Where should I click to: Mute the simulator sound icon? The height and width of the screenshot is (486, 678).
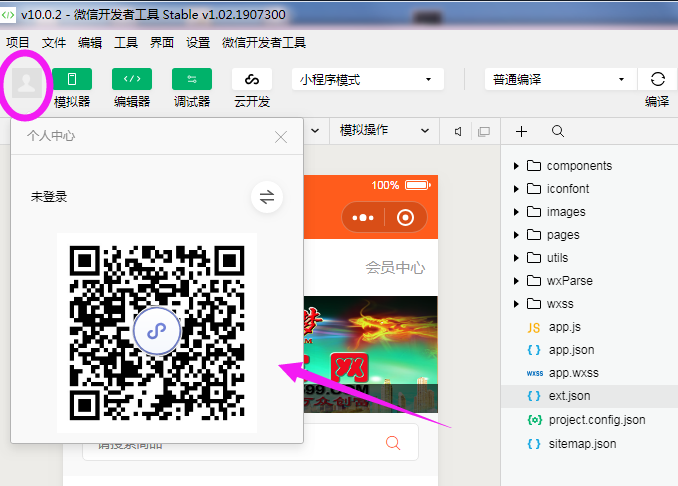458,131
